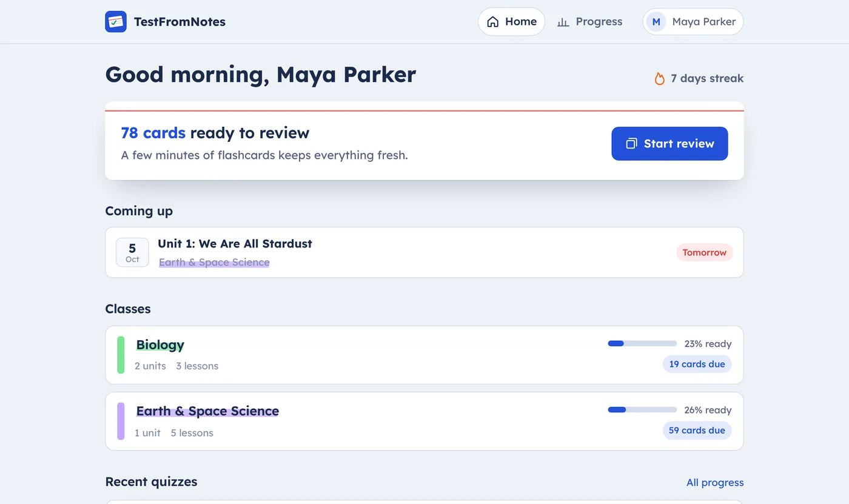Start the flashcard review
Screen dimensions: 849x504
pyautogui.click(x=669, y=144)
